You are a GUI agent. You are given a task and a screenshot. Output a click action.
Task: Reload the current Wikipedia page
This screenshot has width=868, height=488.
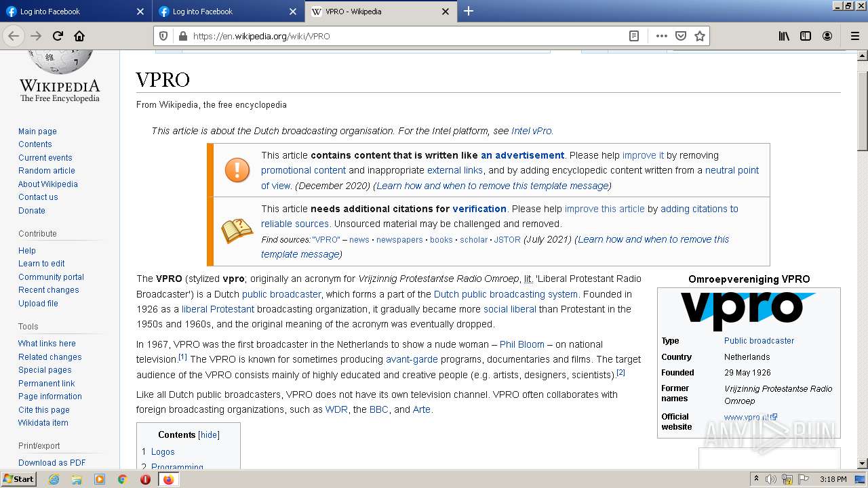(58, 36)
